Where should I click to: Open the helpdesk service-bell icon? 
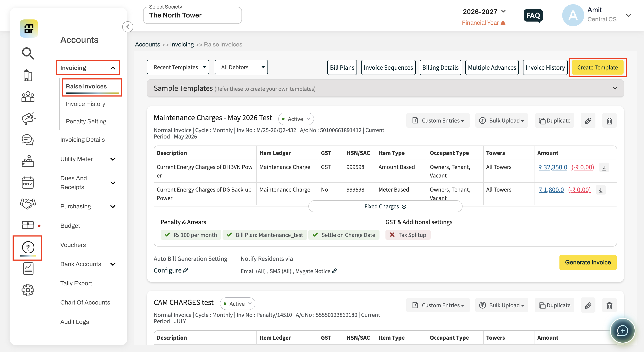coord(28,161)
